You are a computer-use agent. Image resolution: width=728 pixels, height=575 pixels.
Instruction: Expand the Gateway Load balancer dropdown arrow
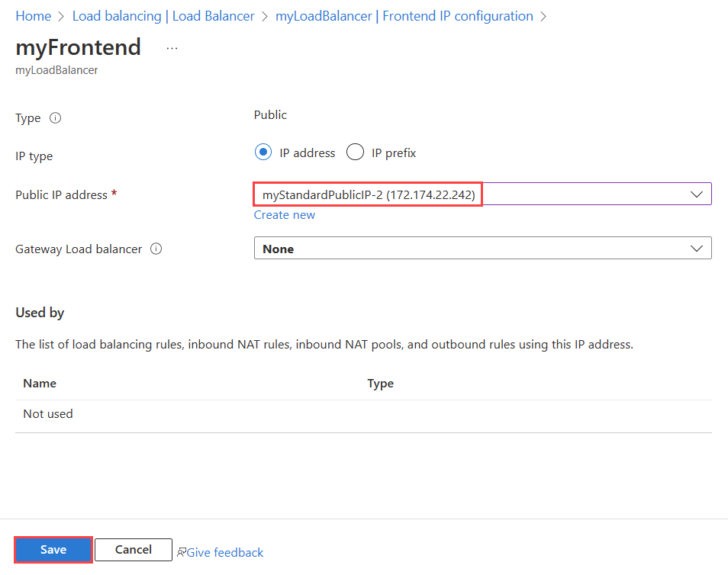[696, 249]
